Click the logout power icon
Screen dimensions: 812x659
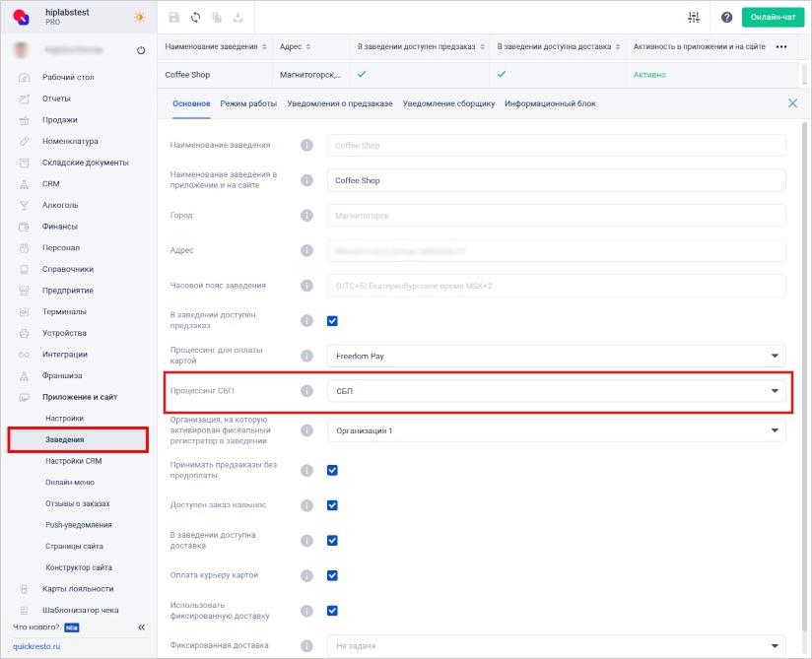pos(141,50)
